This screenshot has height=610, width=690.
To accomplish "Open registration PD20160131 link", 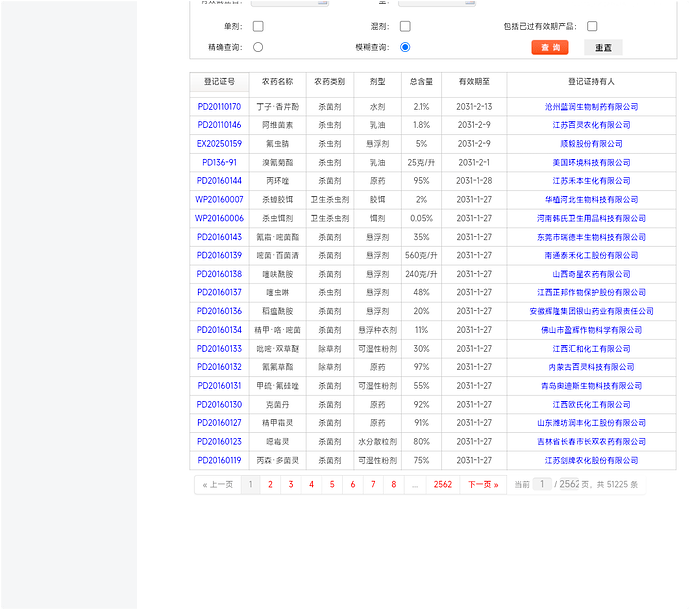I will (x=219, y=386).
